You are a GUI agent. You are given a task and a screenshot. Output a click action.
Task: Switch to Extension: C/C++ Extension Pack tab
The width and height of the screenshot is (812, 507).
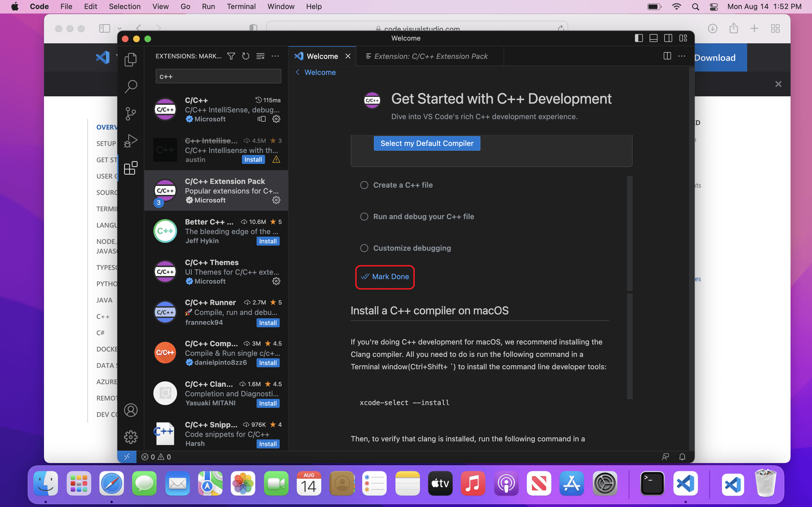pos(431,56)
